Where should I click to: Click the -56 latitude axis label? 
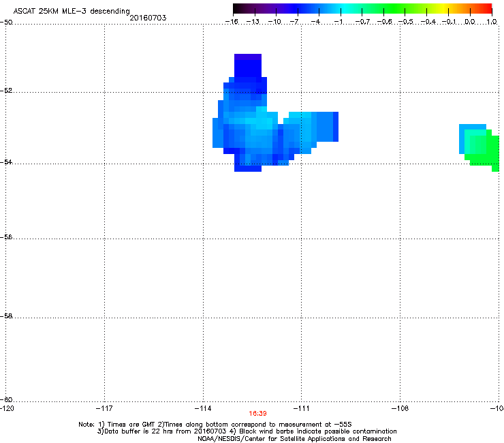[x=6, y=236]
